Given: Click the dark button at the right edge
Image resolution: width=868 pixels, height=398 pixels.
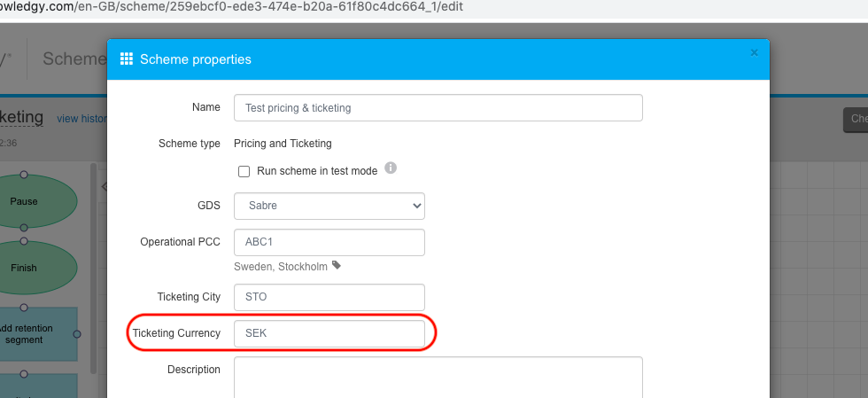Looking at the screenshot, I should tap(855, 120).
